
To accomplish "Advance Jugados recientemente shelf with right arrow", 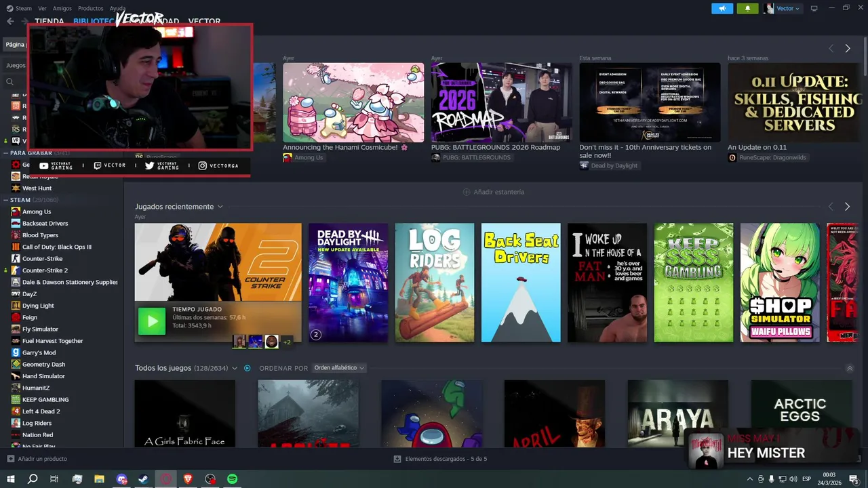I will [847, 206].
